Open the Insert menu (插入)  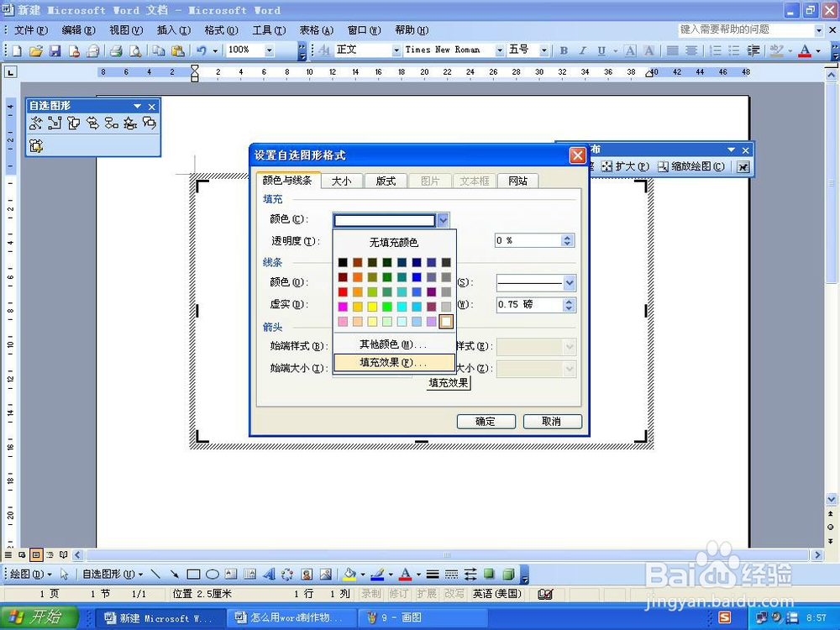coord(173,30)
